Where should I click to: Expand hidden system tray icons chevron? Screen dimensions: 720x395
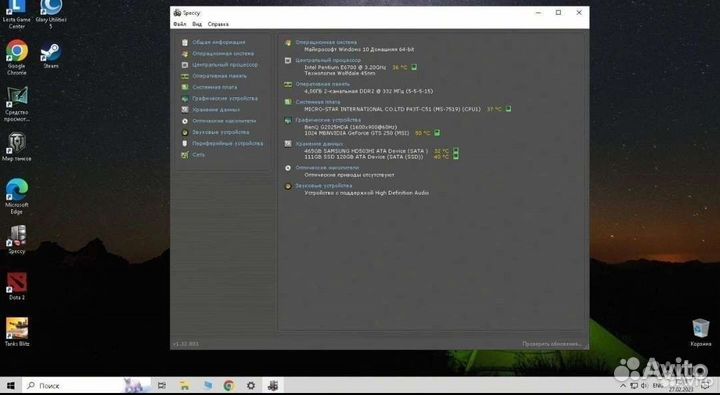(x=624, y=386)
